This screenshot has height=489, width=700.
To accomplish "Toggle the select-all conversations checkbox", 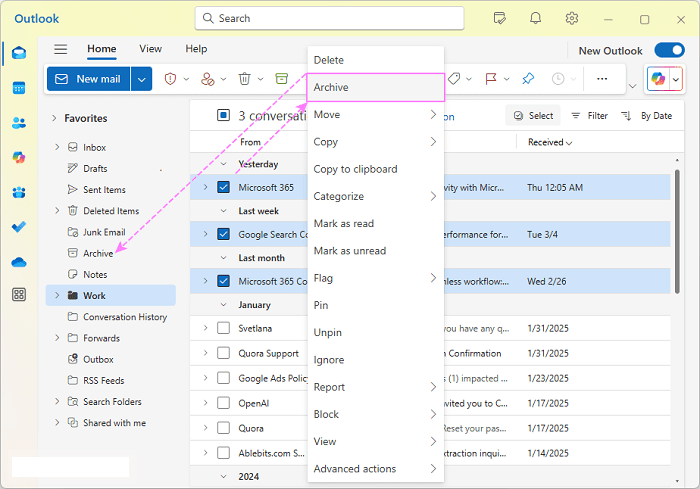I will [x=223, y=115].
